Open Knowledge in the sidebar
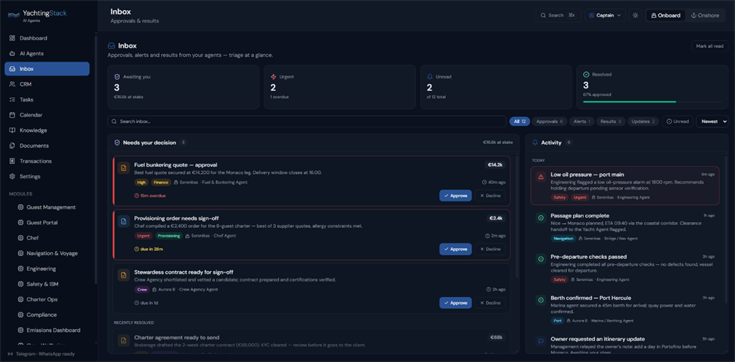Screen dimensions: 735x362 click(47, 130)
